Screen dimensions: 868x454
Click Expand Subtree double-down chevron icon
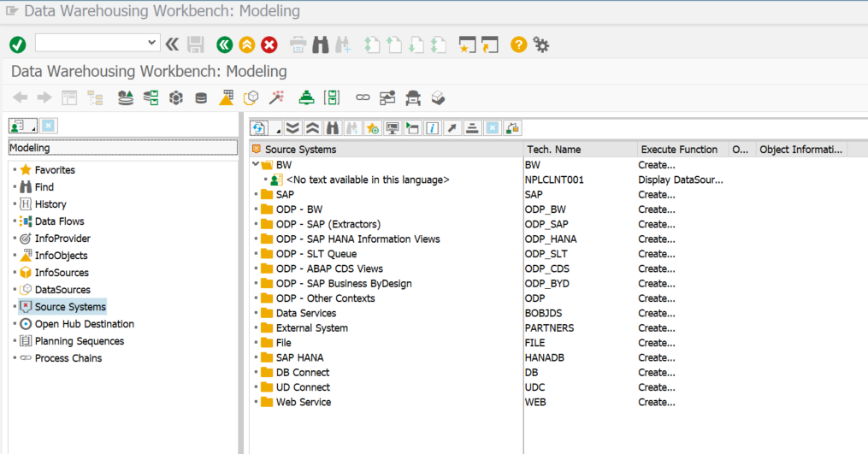click(x=293, y=128)
